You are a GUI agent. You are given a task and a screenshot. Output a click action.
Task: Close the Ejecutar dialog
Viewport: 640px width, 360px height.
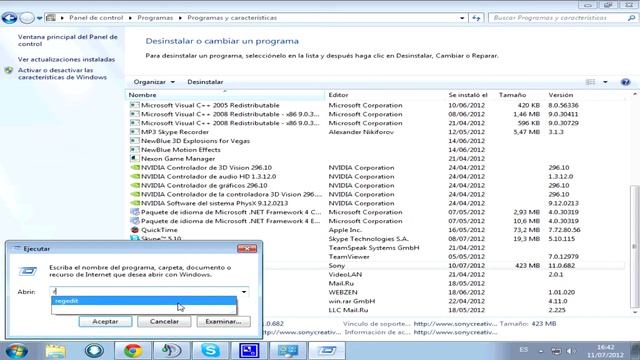coord(247,249)
